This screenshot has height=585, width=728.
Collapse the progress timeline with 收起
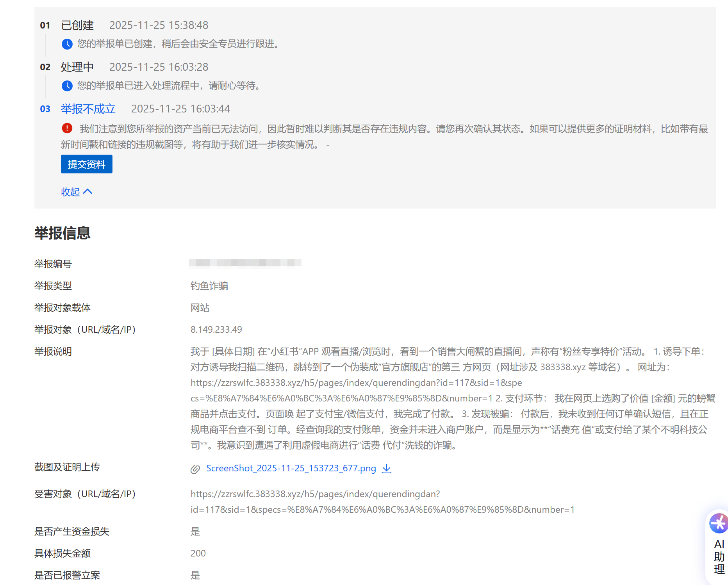[70, 192]
